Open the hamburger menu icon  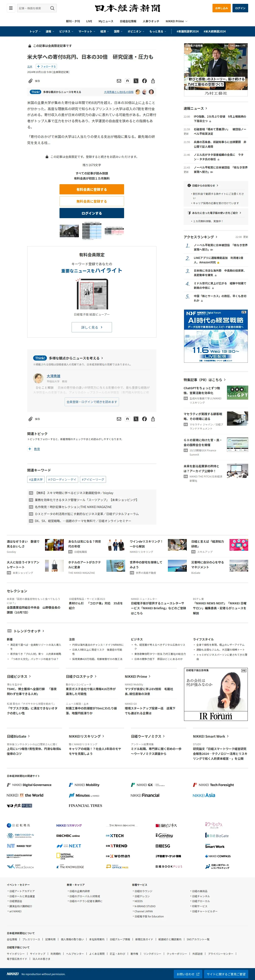pos(11,8)
